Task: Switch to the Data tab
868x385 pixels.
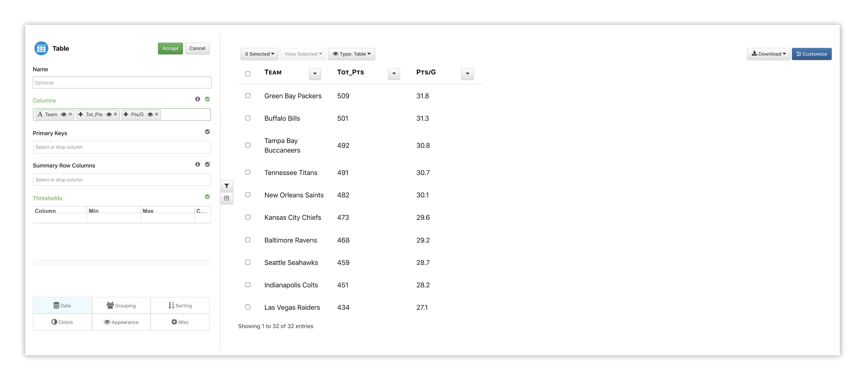Action: (x=62, y=306)
